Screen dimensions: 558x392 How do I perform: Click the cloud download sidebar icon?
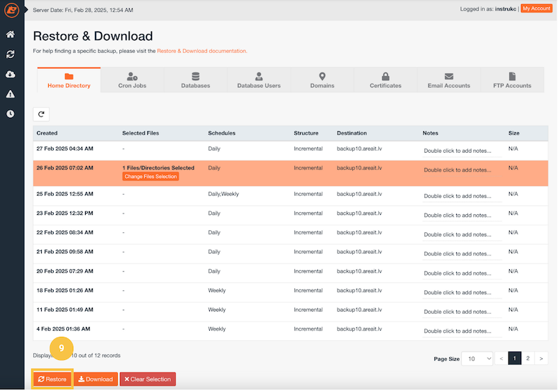(10, 74)
